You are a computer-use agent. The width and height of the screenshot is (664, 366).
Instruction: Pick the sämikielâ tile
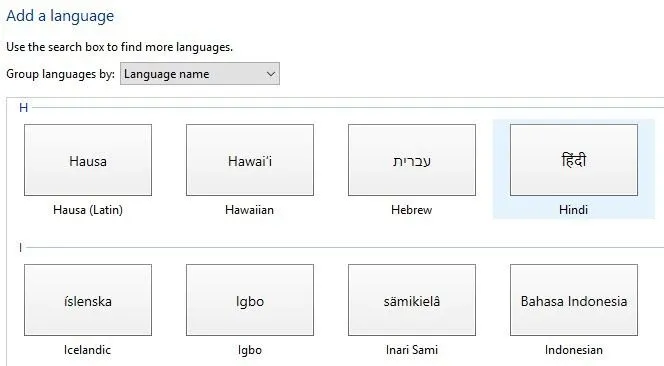(x=412, y=300)
